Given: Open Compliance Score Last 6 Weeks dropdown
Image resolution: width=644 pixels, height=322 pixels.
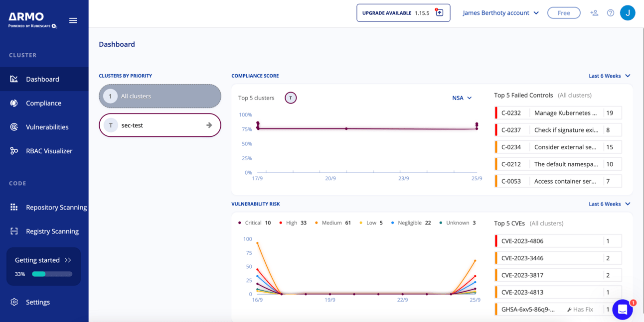Looking at the screenshot, I should [609, 76].
